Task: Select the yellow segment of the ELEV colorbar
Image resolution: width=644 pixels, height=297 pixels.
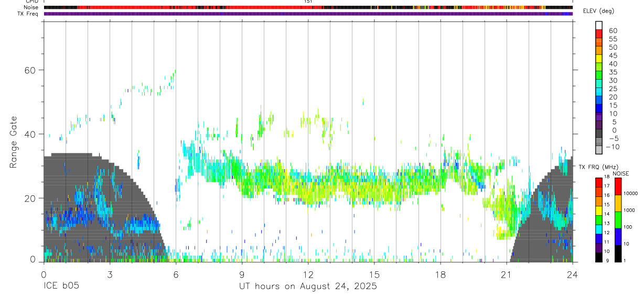Action: pyautogui.click(x=599, y=59)
